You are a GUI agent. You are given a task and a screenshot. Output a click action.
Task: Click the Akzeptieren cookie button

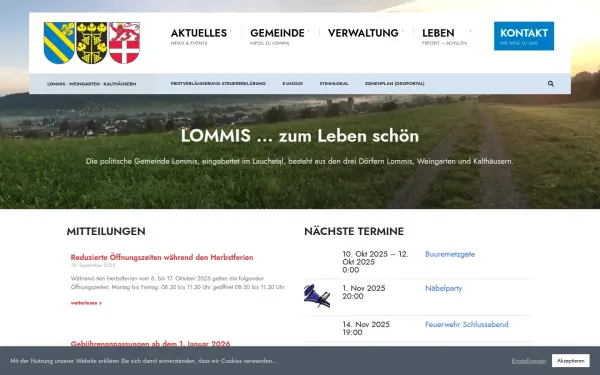571,360
